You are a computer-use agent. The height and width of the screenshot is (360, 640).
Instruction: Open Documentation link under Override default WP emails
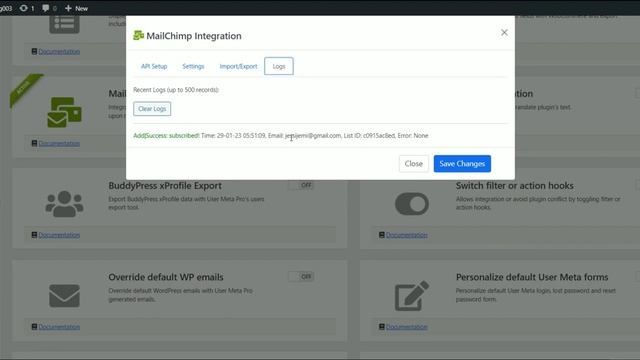(x=59, y=327)
